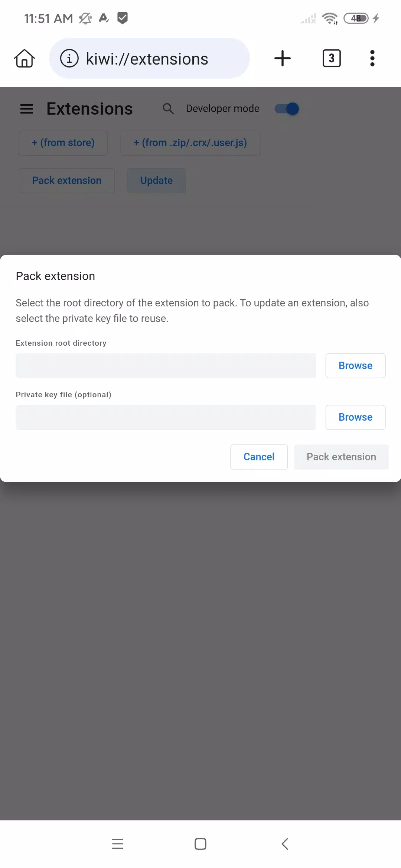Viewport: 401px width, 868px height.
Task: Click the Update button
Action: point(156,181)
